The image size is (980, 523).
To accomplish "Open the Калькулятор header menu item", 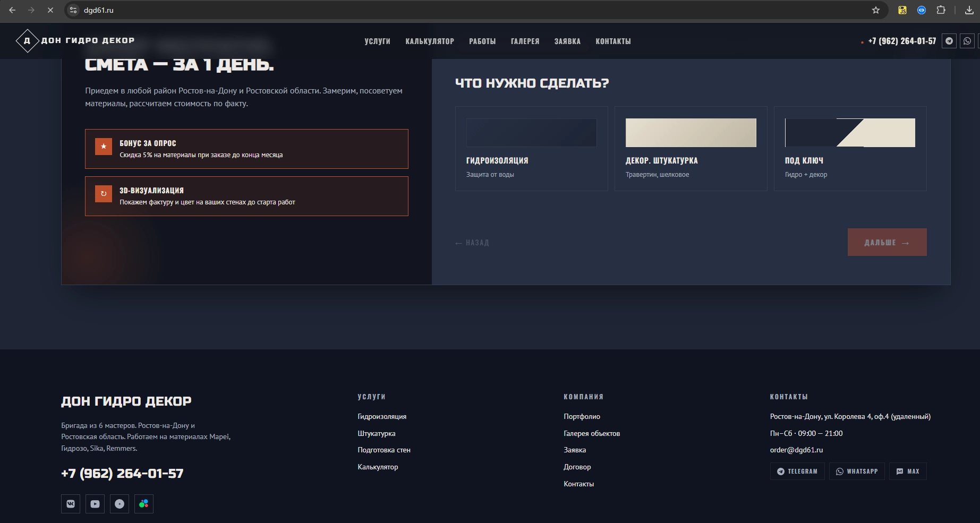I will [430, 41].
